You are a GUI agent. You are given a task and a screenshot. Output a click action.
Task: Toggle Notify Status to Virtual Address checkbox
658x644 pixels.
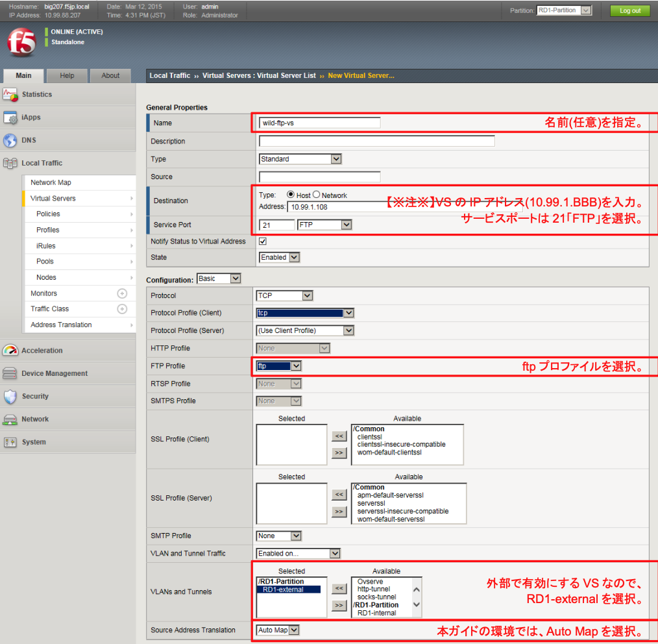(263, 241)
